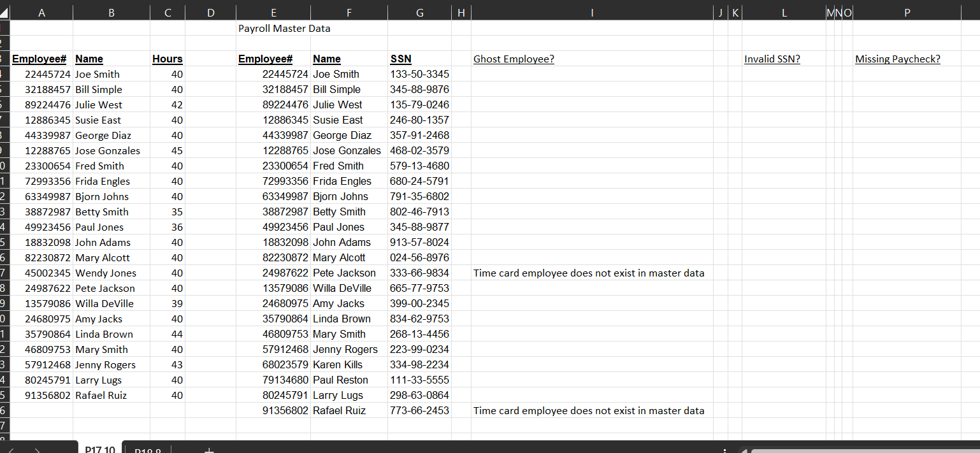Select Rafael Ruiz's employee number in column A
The height and width of the screenshot is (453, 980).
(41, 395)
